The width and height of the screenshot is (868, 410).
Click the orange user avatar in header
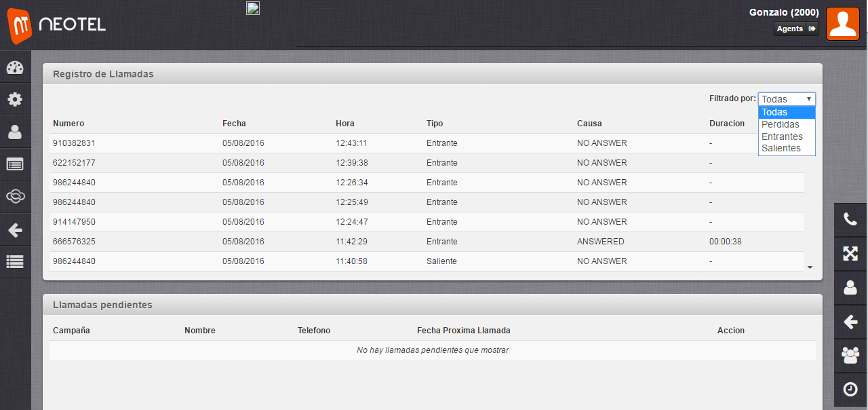click(842, 24)
